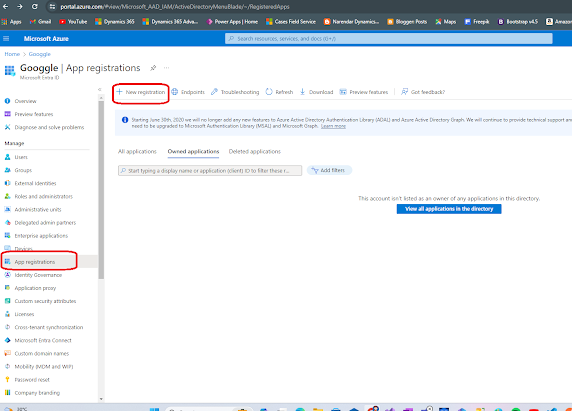Screen dimensions: 572x411
Task: Click the Googgle breadcrumb link
Action: [x=39, y=54]
